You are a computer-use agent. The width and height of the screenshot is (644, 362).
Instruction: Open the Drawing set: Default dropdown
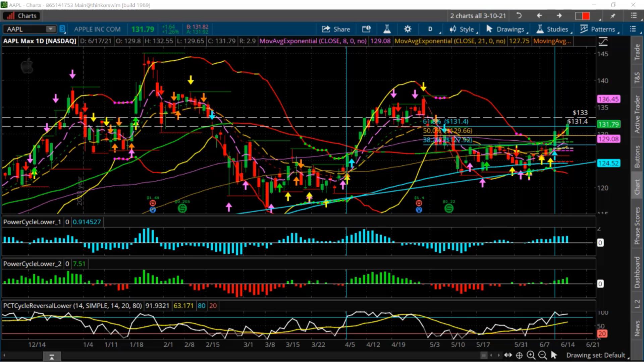[x=597, y=355]
